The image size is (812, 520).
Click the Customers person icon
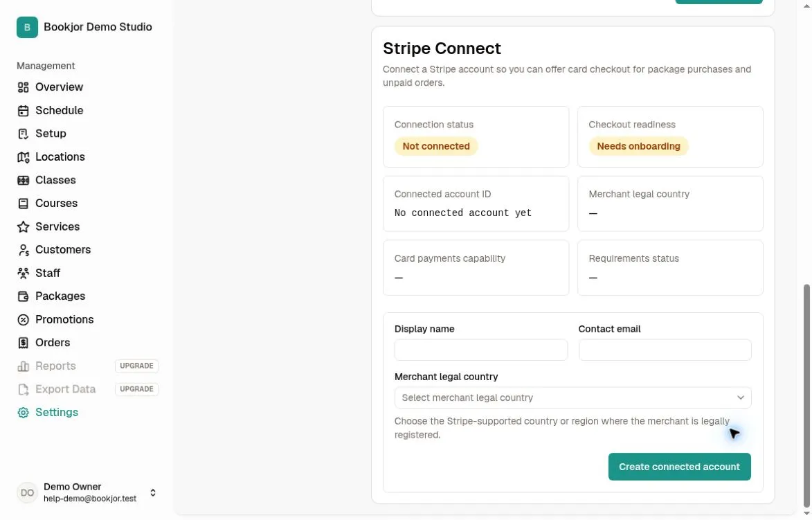[24, 250]
